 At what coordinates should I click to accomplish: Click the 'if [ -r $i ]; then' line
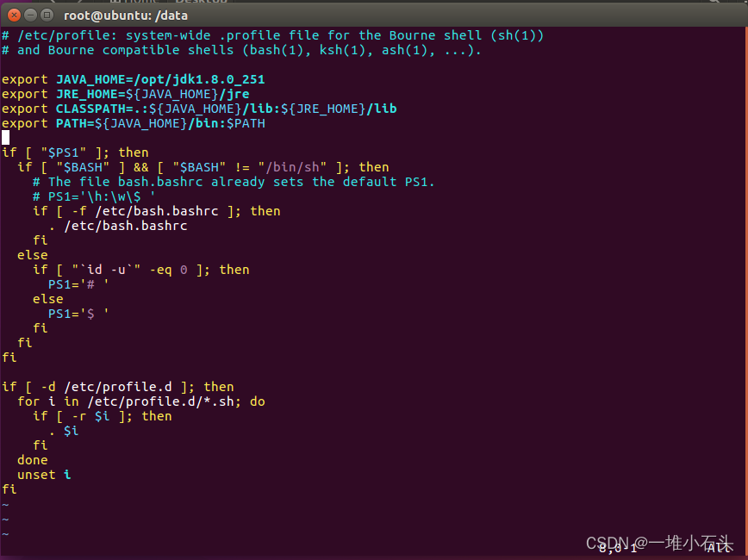(102, 416)
